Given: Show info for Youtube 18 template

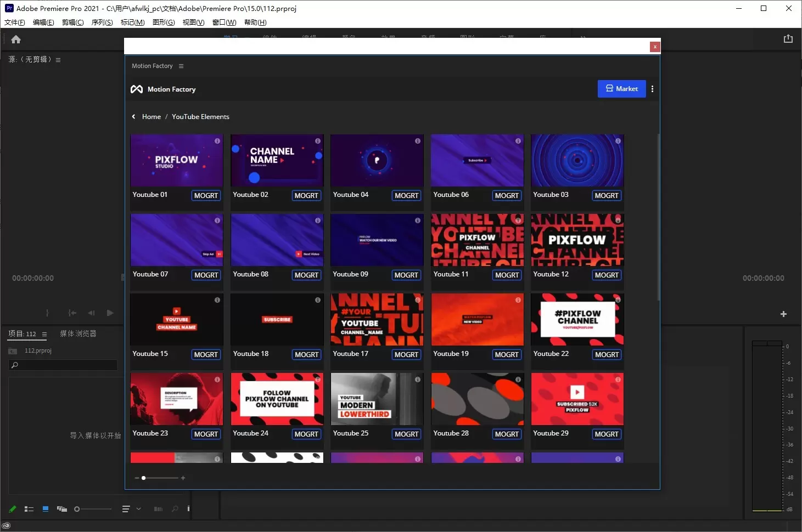Looking at the screenshot, I should coord(318,300).
